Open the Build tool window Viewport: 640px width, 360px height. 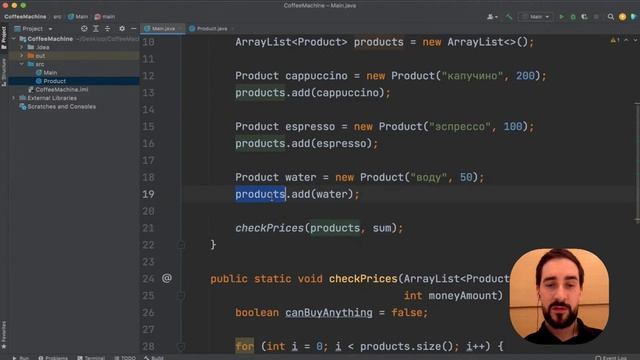(x=153, y=358)
